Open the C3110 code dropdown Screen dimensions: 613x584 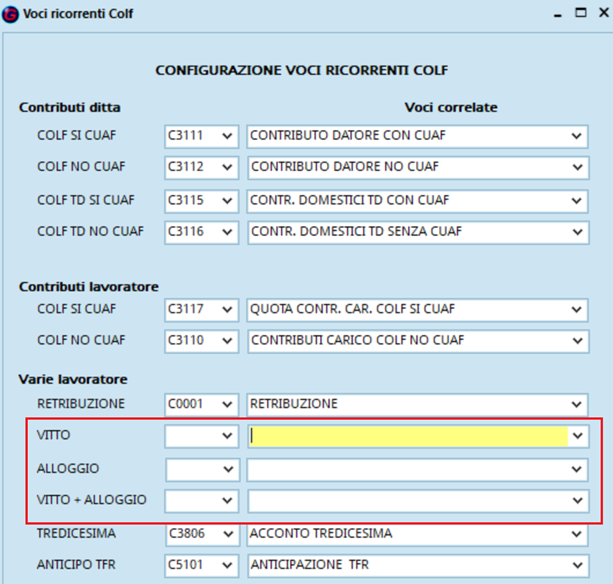tap(227, 341)
